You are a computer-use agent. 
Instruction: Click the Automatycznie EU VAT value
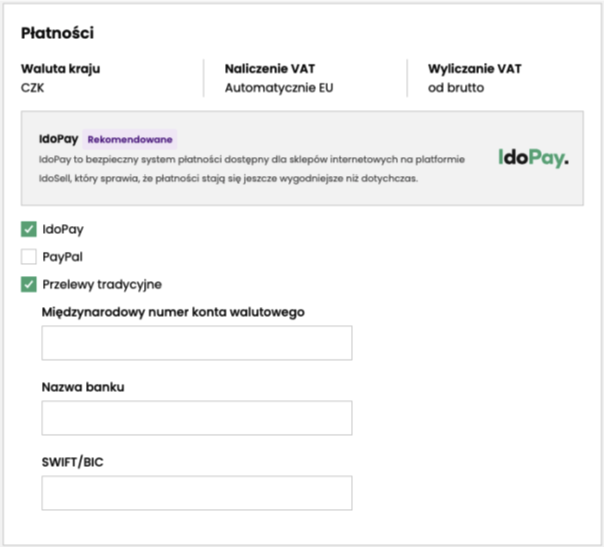pyautogui.click(x=279, y=88)
